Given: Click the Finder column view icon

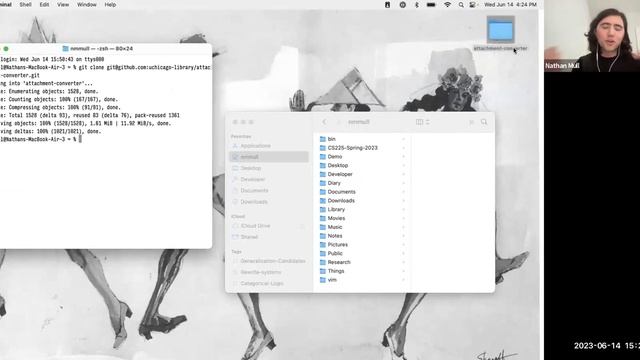Looking at the screenshot, I should (x=419, y=122).
